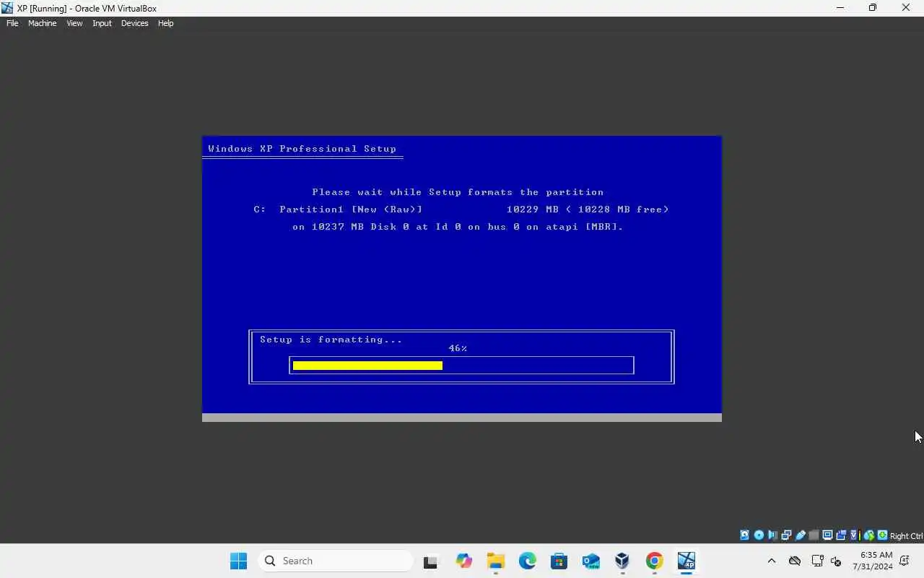Image resolution: width=924 pixels, height=578 pixels.
Task: Open VirtualBox Manager from taskbar
Action: 622,561
